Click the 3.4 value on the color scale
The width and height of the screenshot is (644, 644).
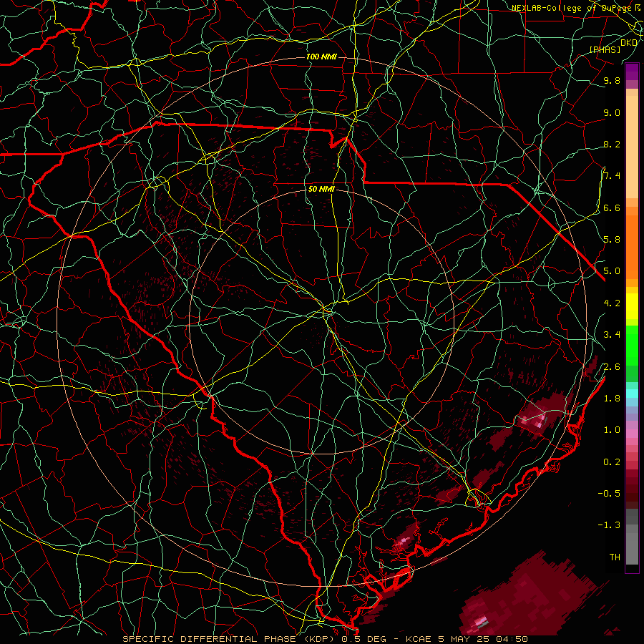click(612, 335)
